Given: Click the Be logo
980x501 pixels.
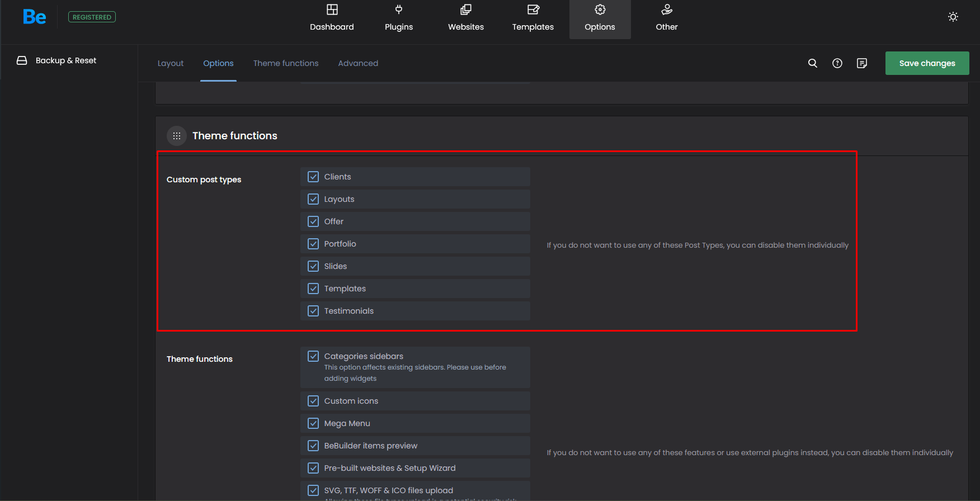Looking at the screenshot, I should (x=34, y=17).
